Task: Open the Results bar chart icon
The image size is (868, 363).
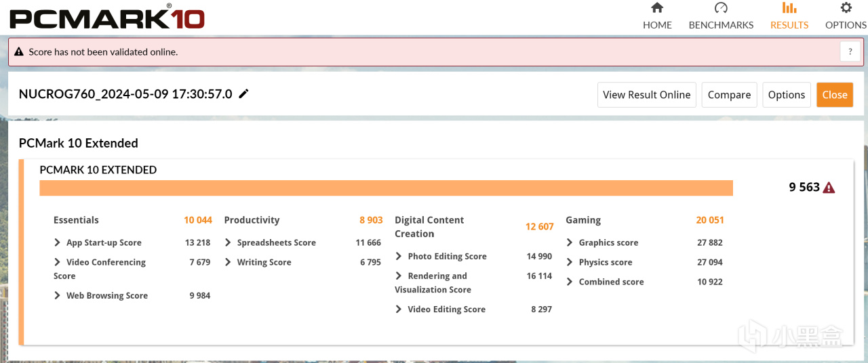Action: (789, 8)
